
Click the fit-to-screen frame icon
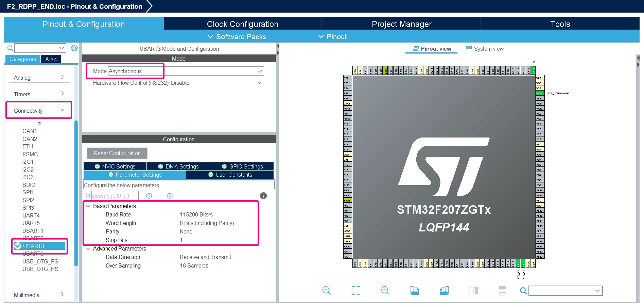click(x=356, y=290)
